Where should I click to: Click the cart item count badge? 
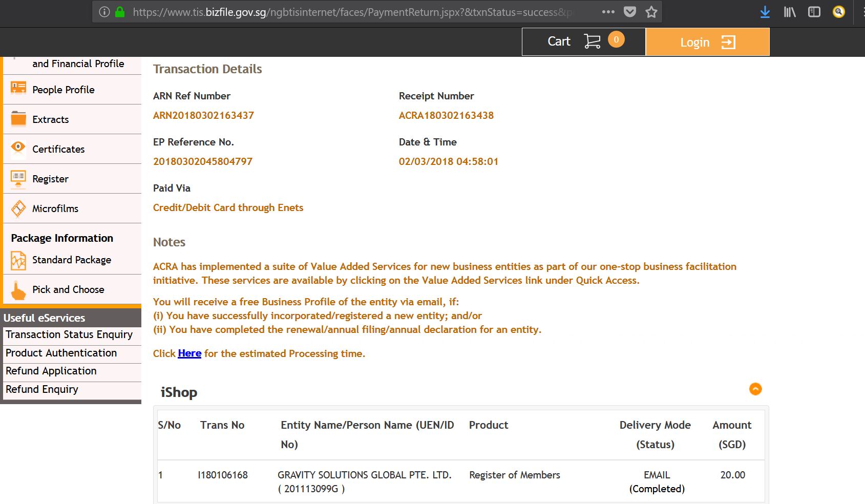click(616, 39)
